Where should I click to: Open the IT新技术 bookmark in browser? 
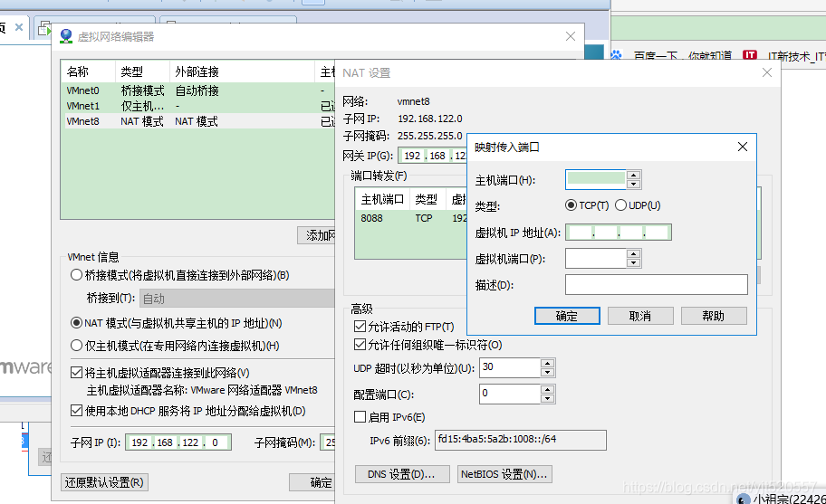[796, 55]
